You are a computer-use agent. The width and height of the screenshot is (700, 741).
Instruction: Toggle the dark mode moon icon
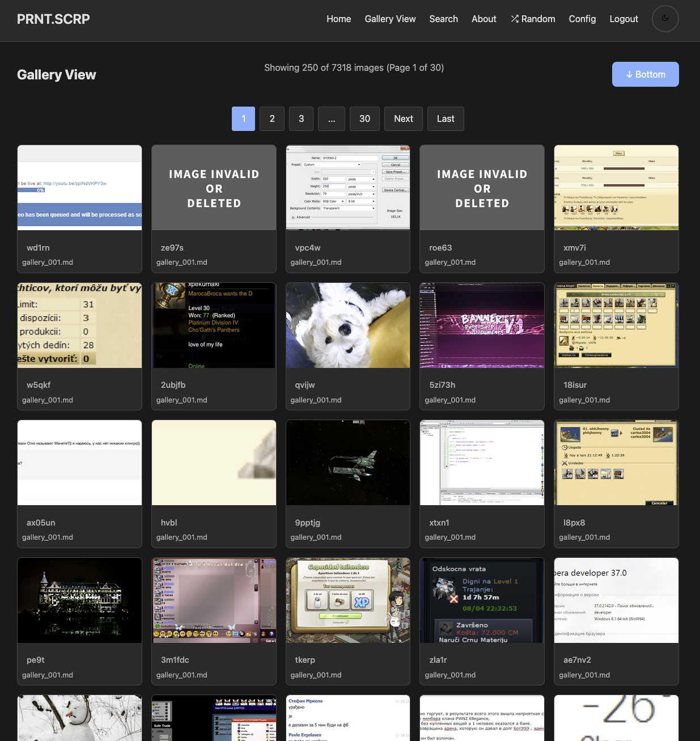pyautogui.click(x=665, y=19)
